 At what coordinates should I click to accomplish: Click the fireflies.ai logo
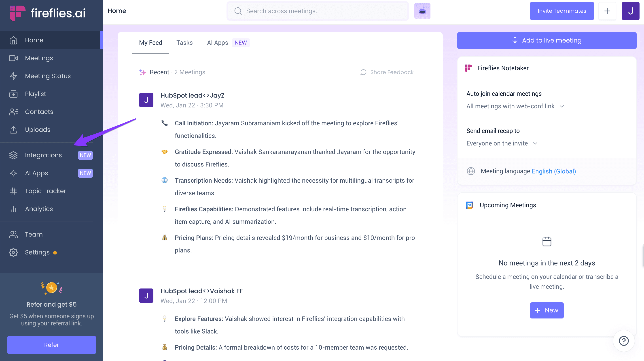[47, 13]
